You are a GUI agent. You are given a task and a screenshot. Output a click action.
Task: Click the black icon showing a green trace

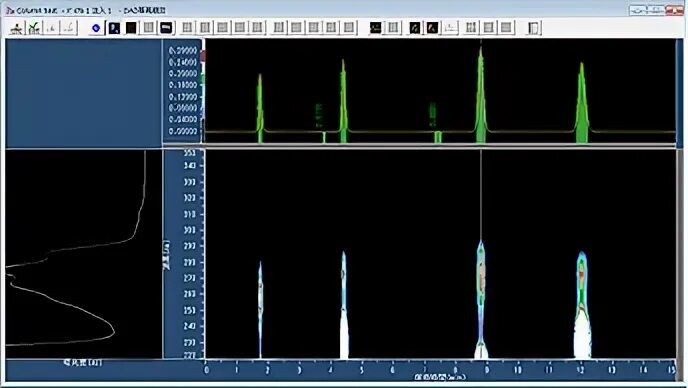pos(376,28)
